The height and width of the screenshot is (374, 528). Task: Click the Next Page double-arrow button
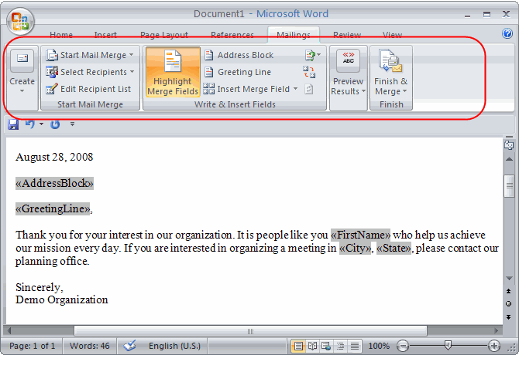(508, 317)
